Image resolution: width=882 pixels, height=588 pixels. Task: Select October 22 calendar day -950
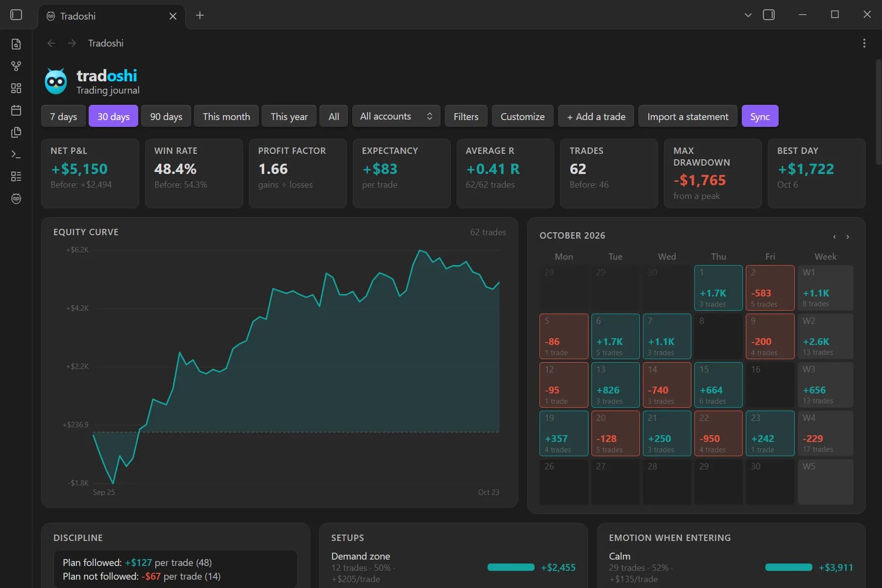tap(718, 434)
